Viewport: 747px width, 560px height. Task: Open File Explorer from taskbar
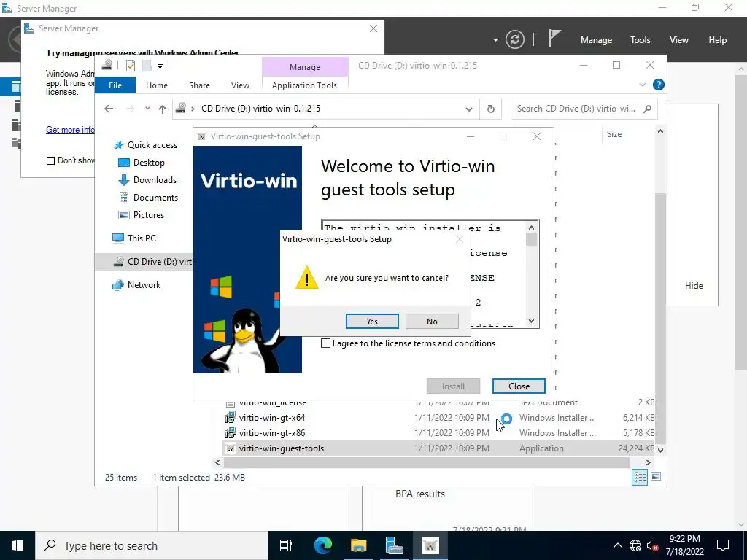tap(359, 545)
